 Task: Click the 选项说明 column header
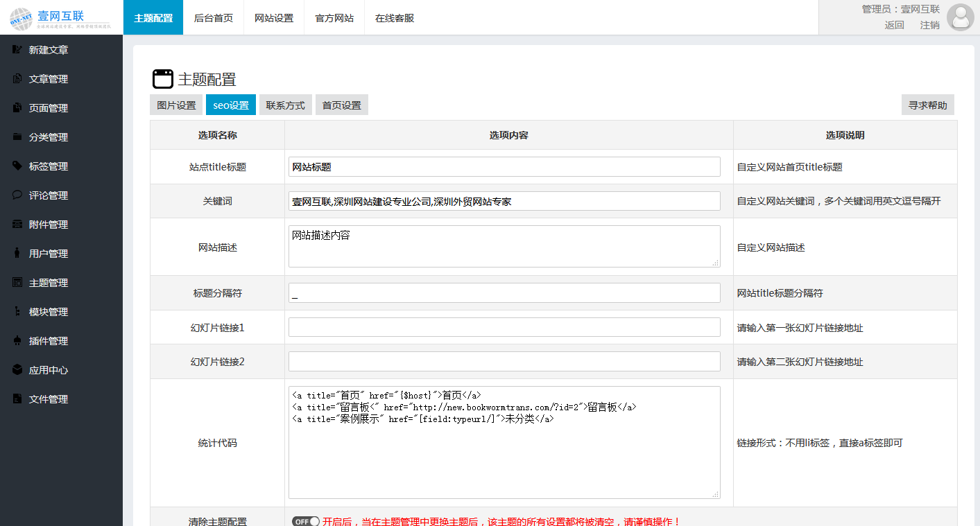pos(845,135)
